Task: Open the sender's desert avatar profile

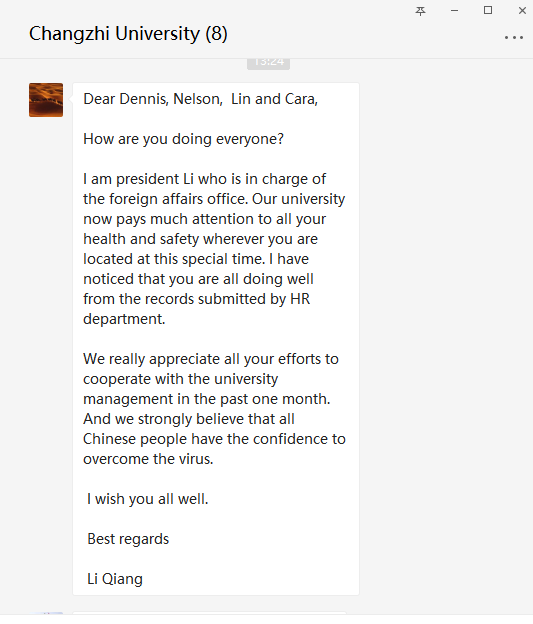Action: (x=46, y=100)
